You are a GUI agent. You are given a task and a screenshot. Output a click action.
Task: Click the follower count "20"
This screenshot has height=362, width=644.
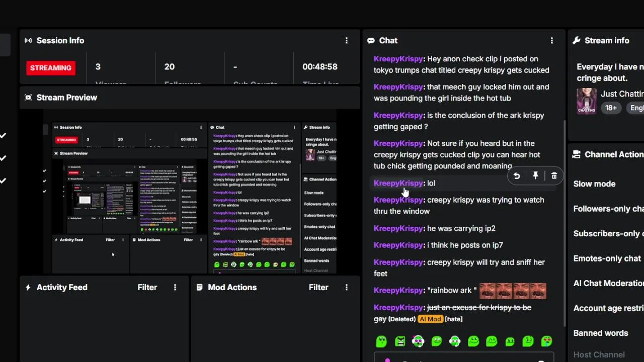tap(170, 67)
